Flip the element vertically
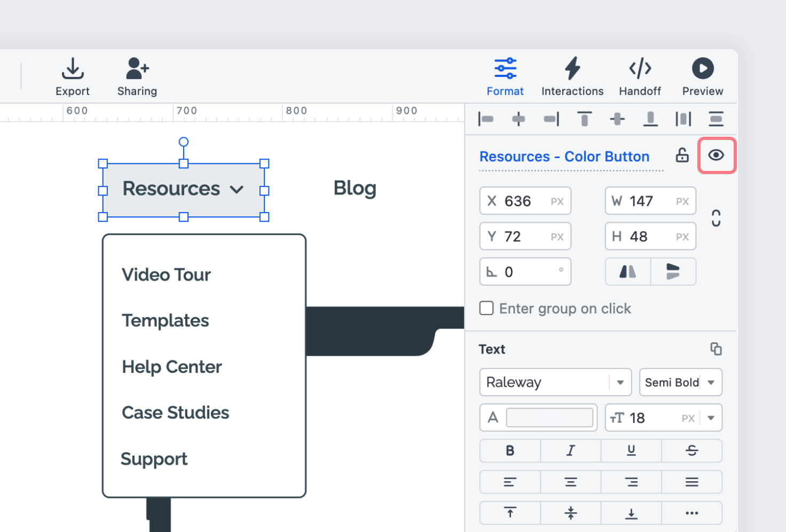 point(673,271)
